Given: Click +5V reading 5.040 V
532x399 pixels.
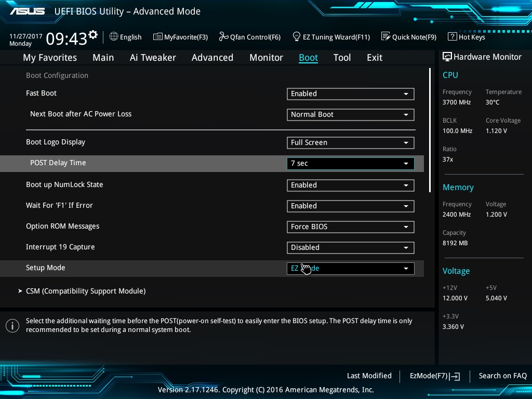Looking at the screenshot, I should click(x=496, y=298).
